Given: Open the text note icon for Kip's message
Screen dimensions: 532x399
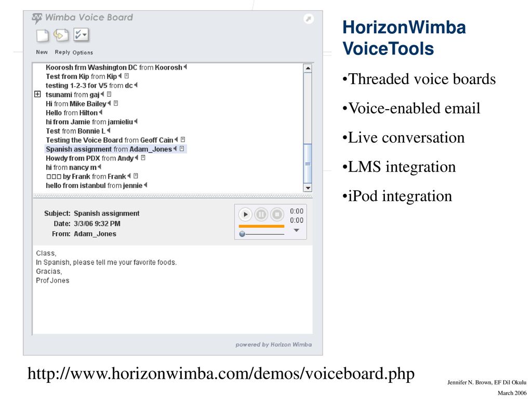Looking at the screenshot, I should point(127,76).
